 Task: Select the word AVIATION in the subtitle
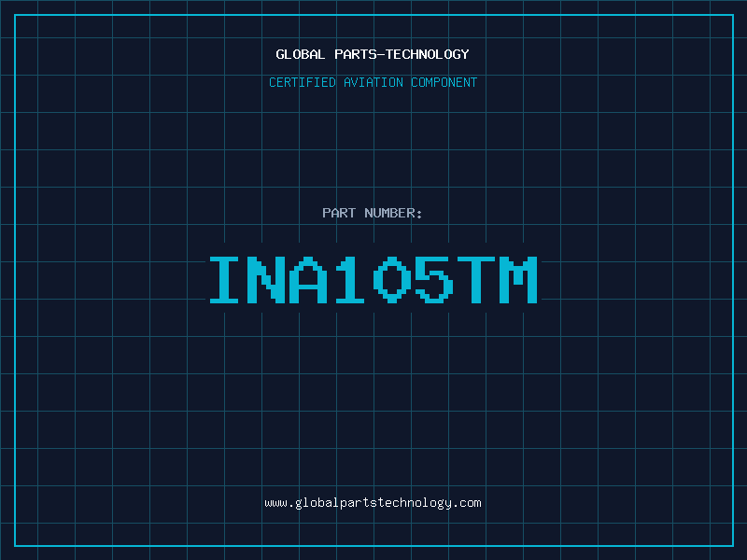coord(373,82)
